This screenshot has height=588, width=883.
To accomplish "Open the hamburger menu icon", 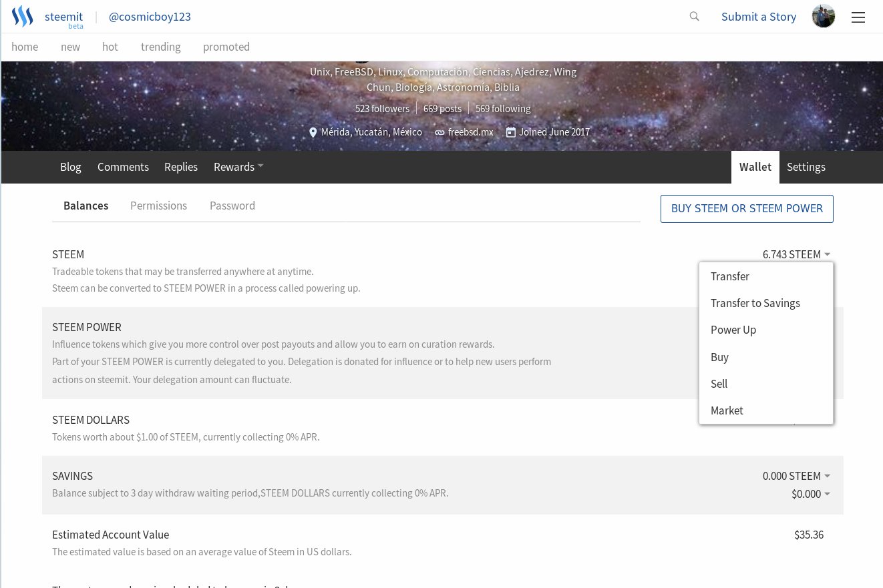I will 858,17.
